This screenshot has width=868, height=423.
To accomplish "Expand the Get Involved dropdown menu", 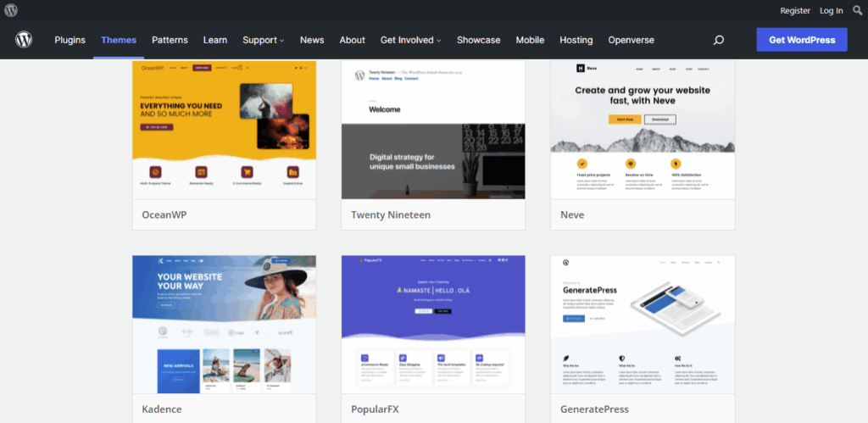I will click(410, 40).
